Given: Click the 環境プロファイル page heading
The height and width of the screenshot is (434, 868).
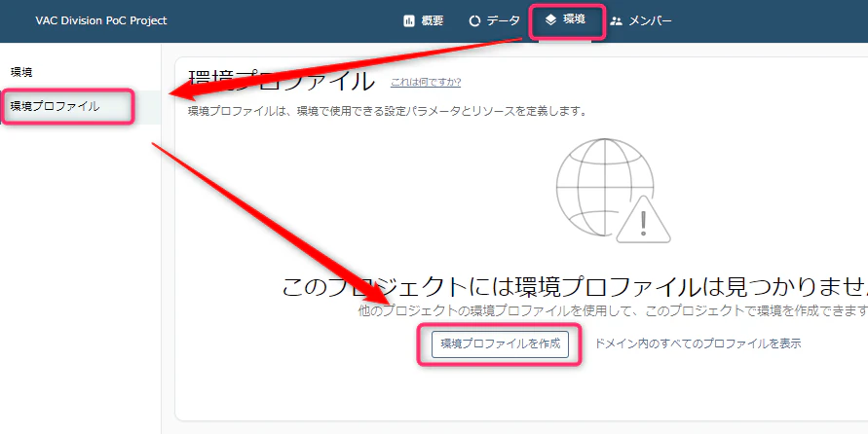Looking at the screenshot, I should pos(282,81).
